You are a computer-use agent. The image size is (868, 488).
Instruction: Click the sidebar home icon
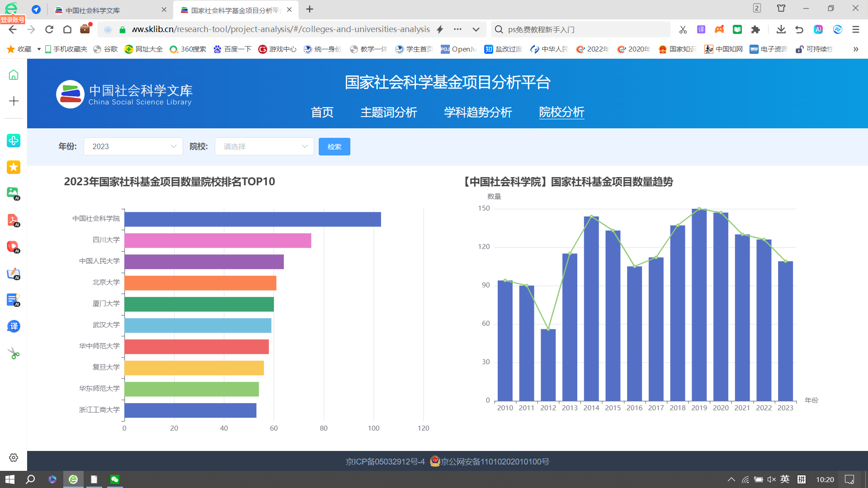pos(14,75)
